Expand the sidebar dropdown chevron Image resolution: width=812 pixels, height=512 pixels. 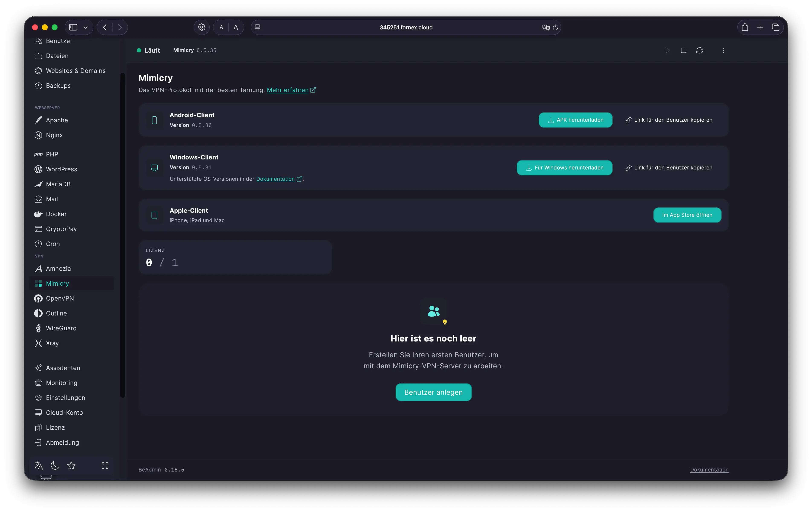click(x=86, y=27)
